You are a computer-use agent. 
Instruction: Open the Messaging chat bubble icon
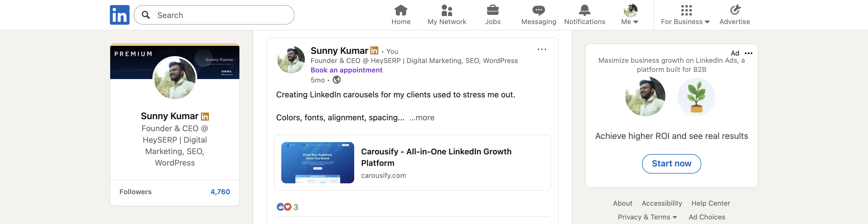coord(538,10)
